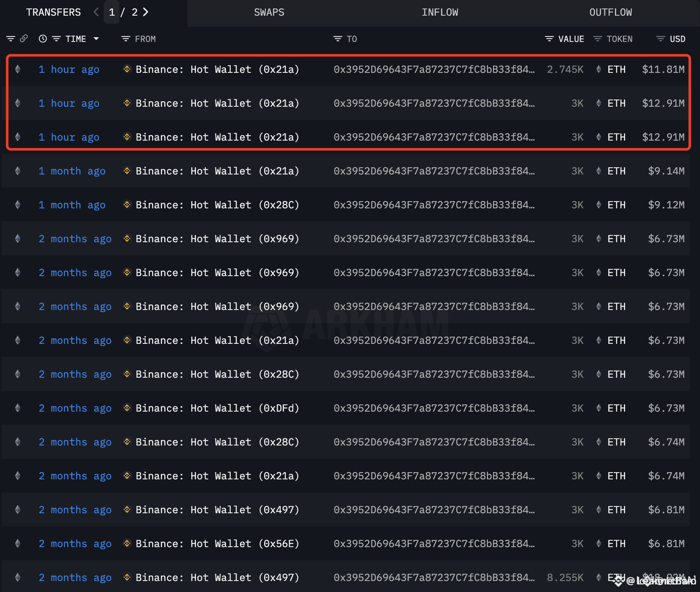The width and height of the screenshot is (700, 592).
Task: Open the USD column filter
Action: click(x=661, y=39)
